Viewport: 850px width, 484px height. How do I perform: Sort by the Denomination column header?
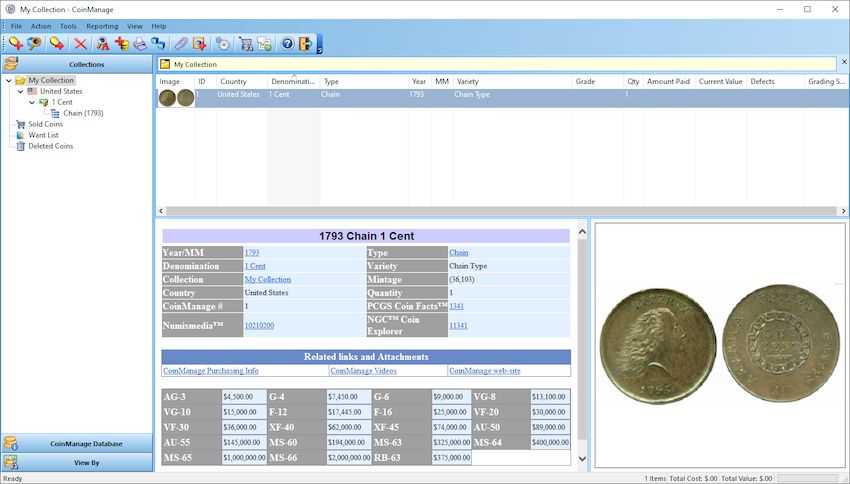[293, 81]
